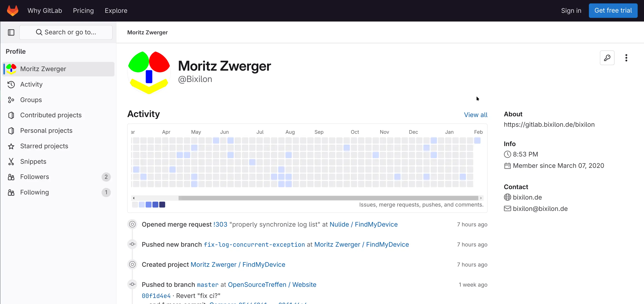Click the calendar scrollbar left arrow
644x304 pixels.
click(134, 198)
